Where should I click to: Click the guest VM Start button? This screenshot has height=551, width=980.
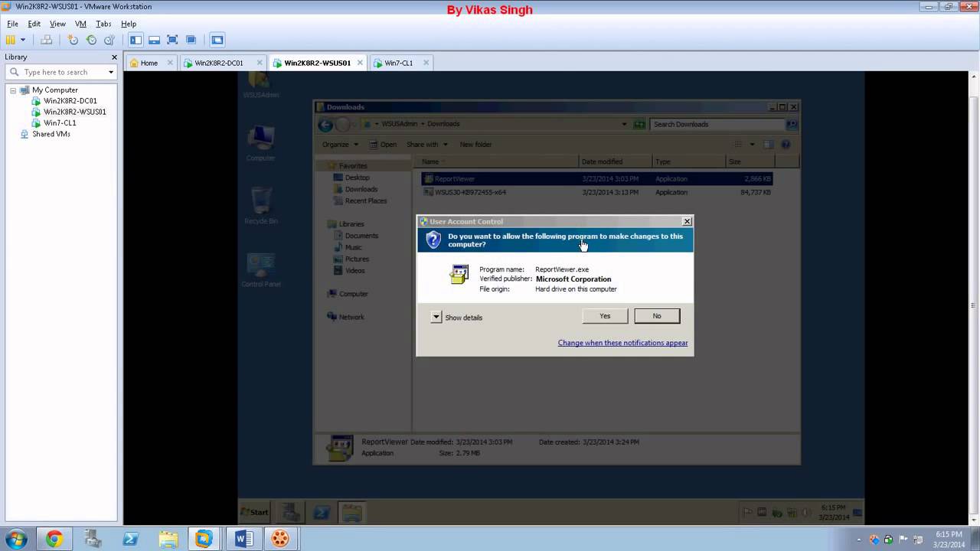coord(254,512)
